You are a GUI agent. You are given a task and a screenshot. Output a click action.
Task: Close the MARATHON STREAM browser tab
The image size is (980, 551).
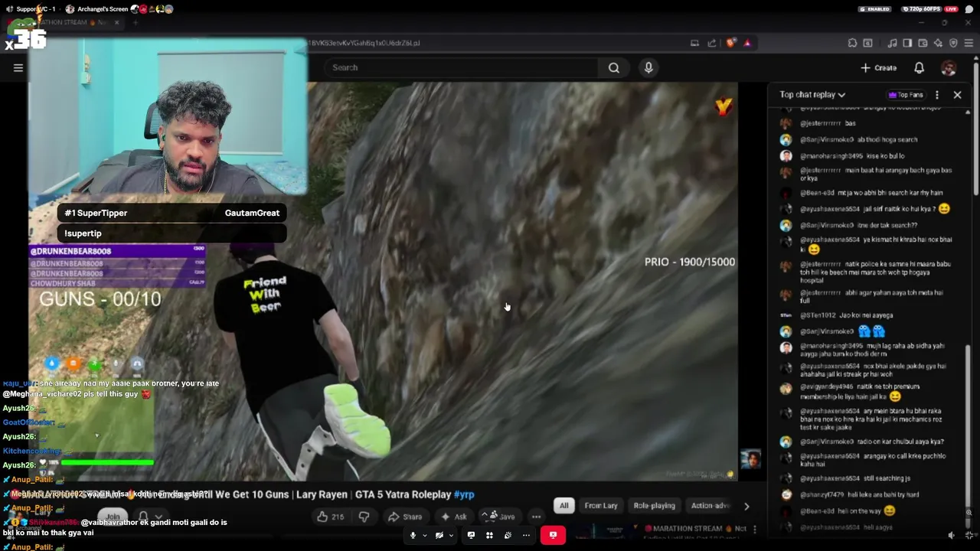point(117,22)
